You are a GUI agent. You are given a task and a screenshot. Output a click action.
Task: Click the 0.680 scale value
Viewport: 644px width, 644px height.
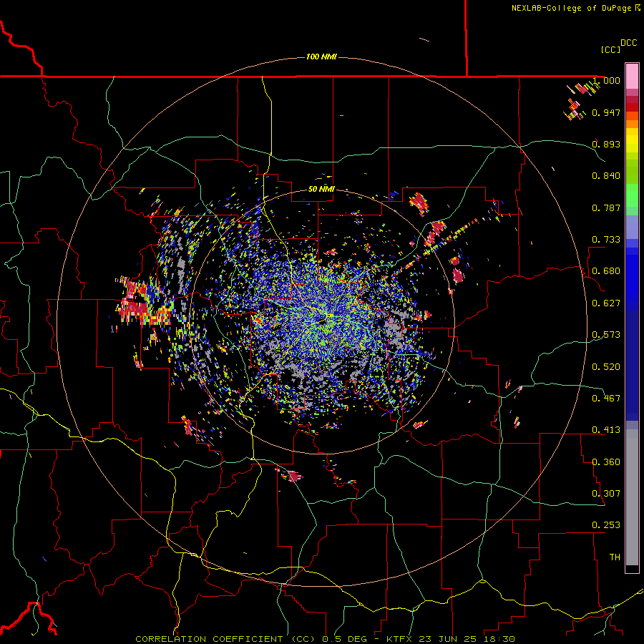pyautogui.click(x=606, y=271)
